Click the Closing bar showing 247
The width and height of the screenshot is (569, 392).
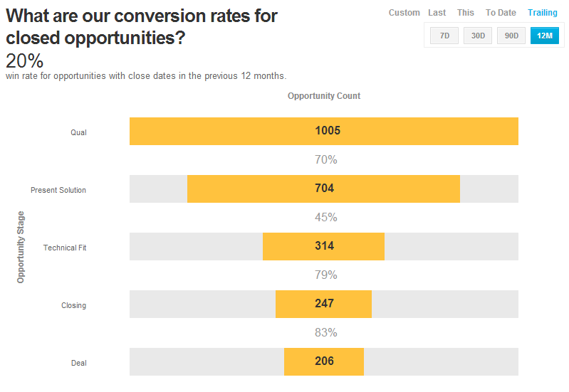(324, 304)
